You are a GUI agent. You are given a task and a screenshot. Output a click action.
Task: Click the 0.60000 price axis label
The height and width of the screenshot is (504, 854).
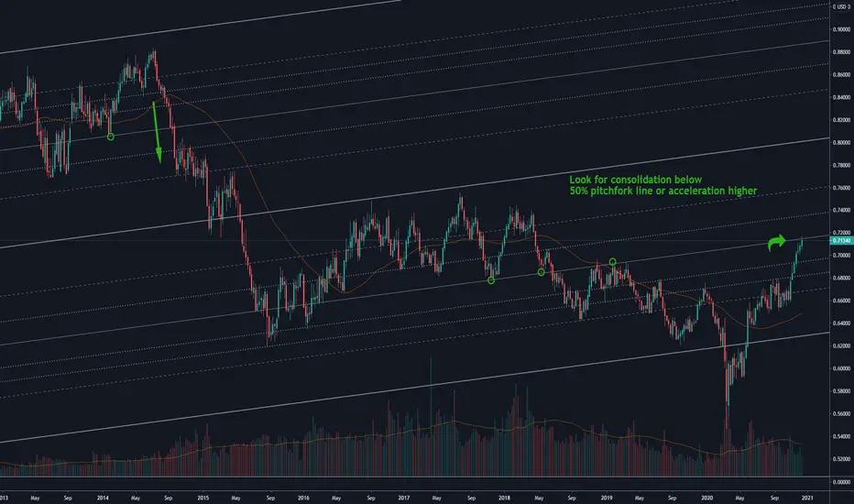841,368
